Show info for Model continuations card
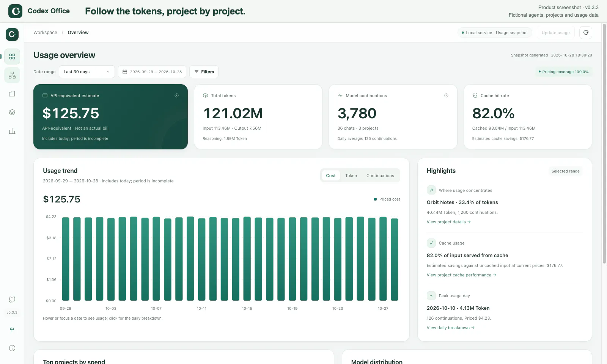 tap(446, 96)
